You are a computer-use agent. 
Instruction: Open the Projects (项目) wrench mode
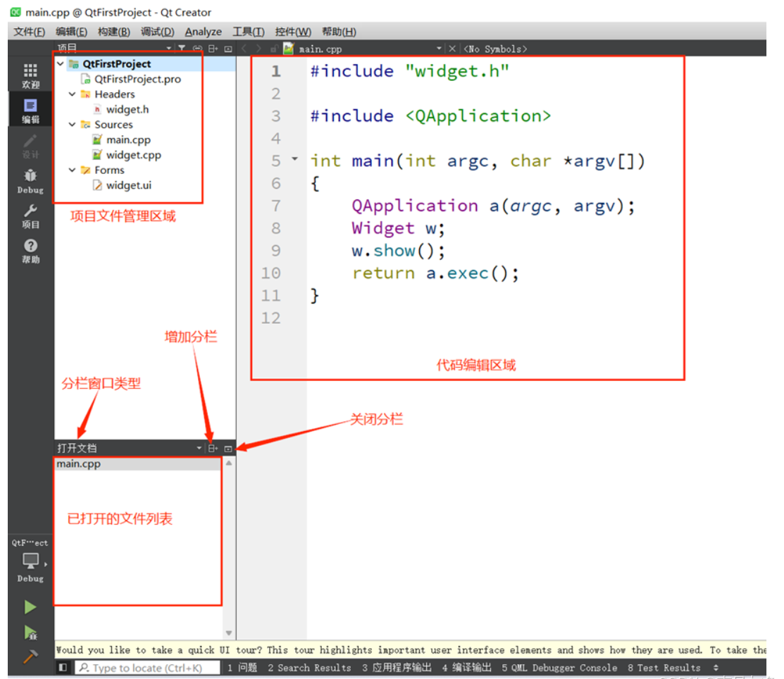pos(30,216)
